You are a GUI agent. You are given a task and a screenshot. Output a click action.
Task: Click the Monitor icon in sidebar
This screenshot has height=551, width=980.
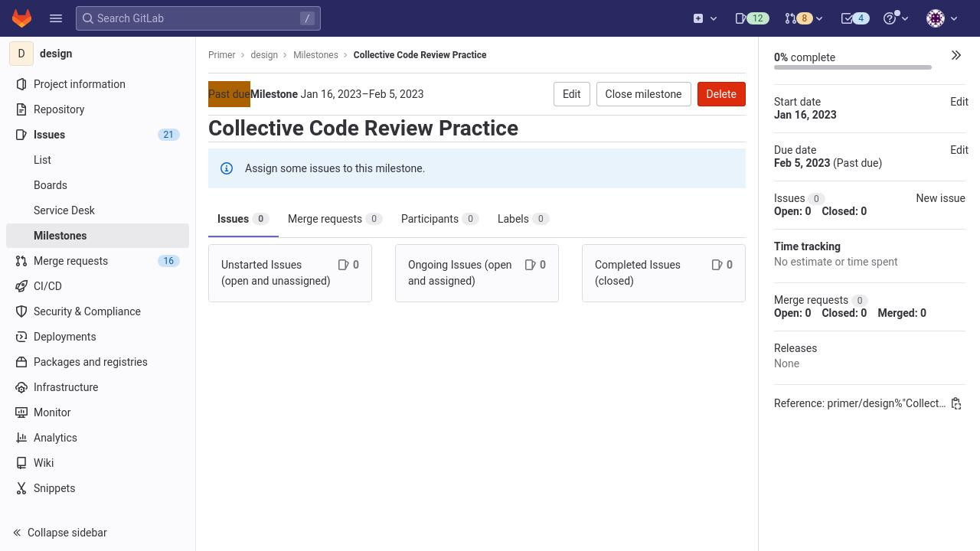21,412
